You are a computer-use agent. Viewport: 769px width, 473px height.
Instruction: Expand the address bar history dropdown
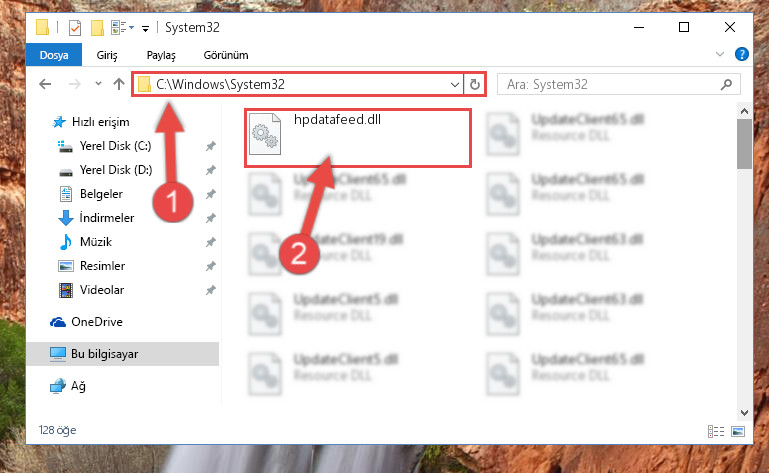455,84
